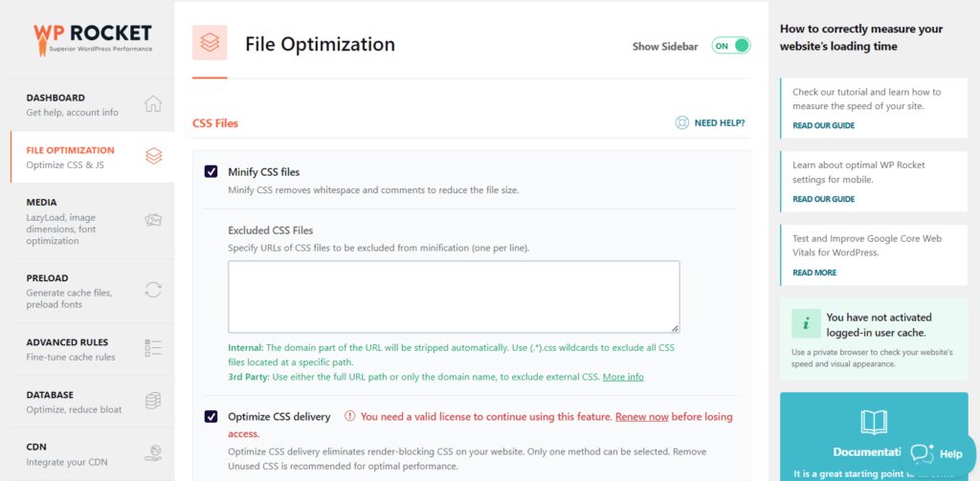Click the Renew now link
Viewport: 980px width, 481px height.
(x=642, y=417)
